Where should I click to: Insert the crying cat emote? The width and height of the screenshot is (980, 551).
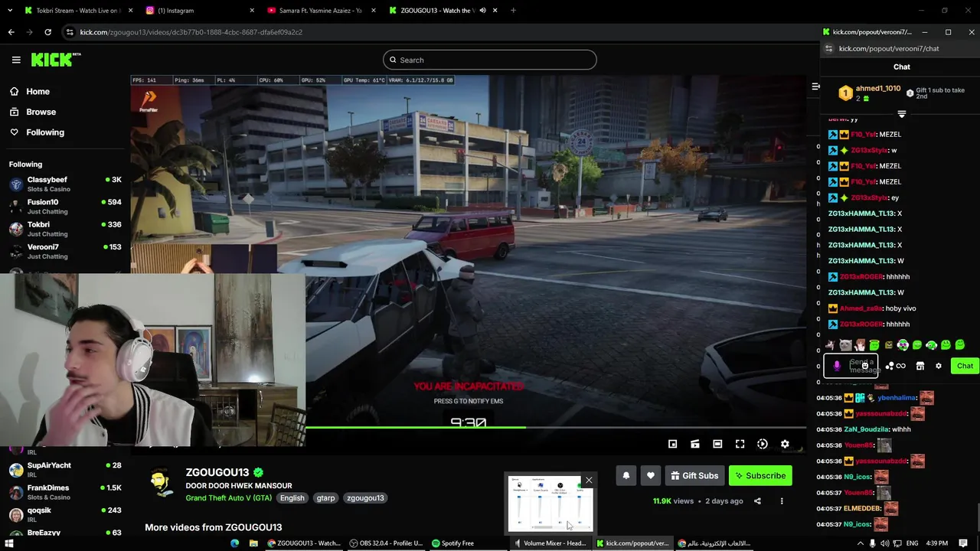pos(845,345)
